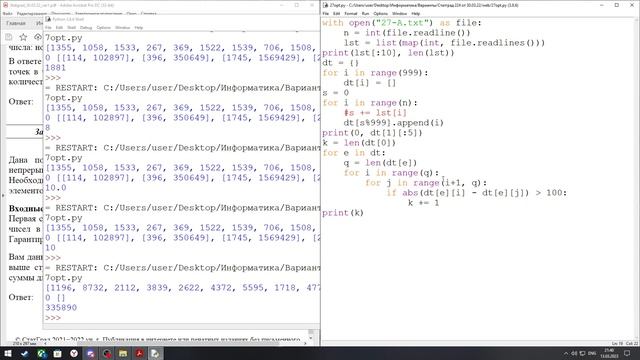The image size is (640, 360).
Task: Click the scroll down arrow in Acrobat
Action: [311, 338]
